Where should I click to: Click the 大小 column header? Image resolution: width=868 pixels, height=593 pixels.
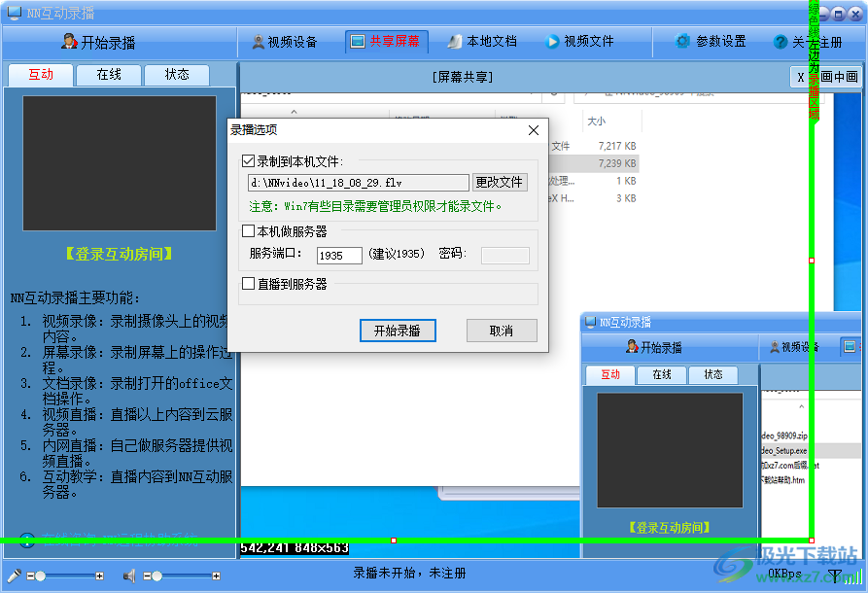(x=596, y=122)
